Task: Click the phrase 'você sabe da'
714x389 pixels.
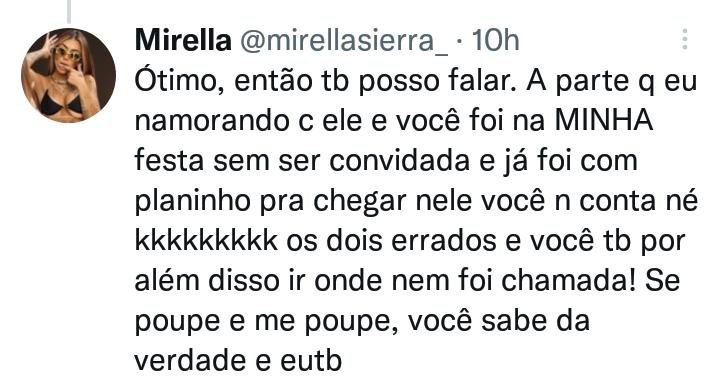Action: pyautogui.click(x=499, y=321)
